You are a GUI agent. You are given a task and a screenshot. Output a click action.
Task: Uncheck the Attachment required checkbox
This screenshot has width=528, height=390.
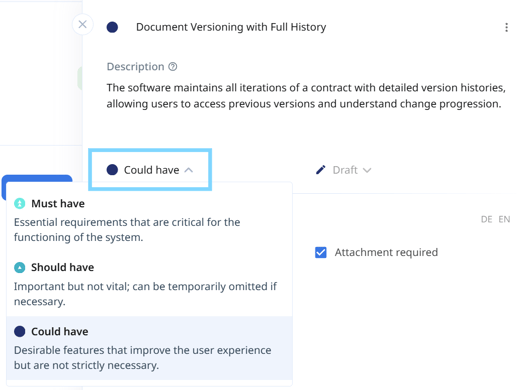[321, 252]
